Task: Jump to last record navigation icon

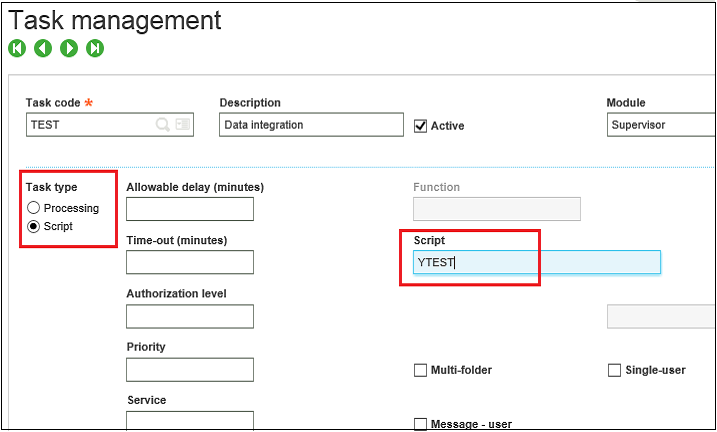Action: coord(95,48)
